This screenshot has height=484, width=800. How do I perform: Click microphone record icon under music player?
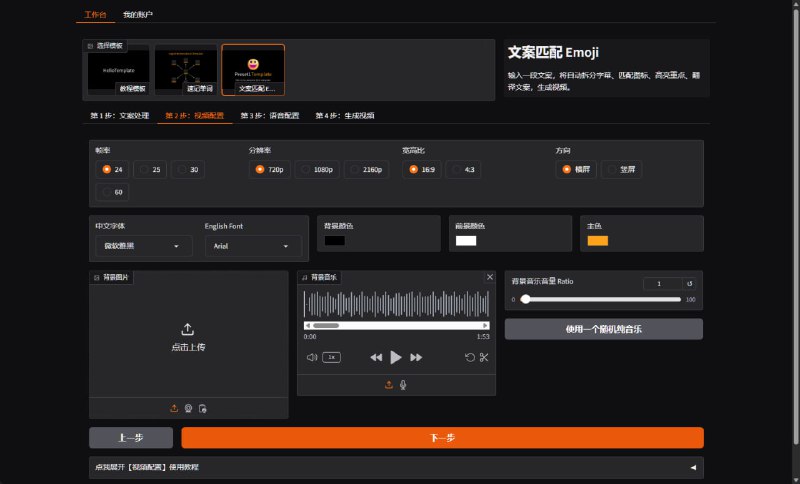(x=403, y=385)
